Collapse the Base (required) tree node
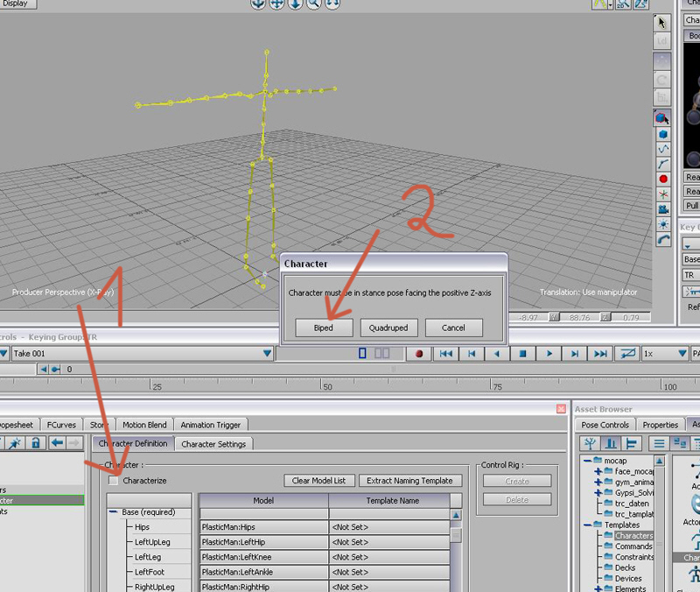 [115, 512]
